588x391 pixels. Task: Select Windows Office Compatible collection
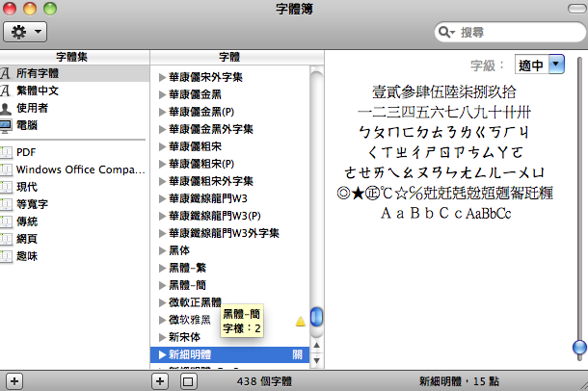[x=74, y=169]
